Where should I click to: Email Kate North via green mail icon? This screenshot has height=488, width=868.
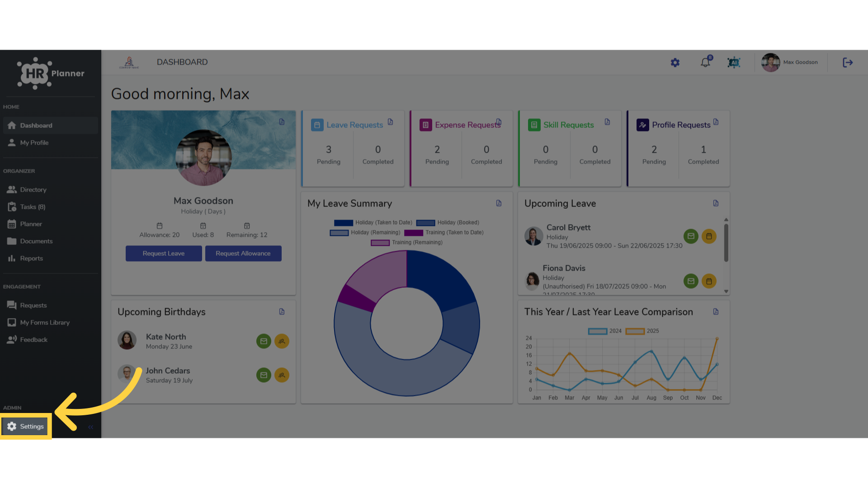tap(264, 341)
